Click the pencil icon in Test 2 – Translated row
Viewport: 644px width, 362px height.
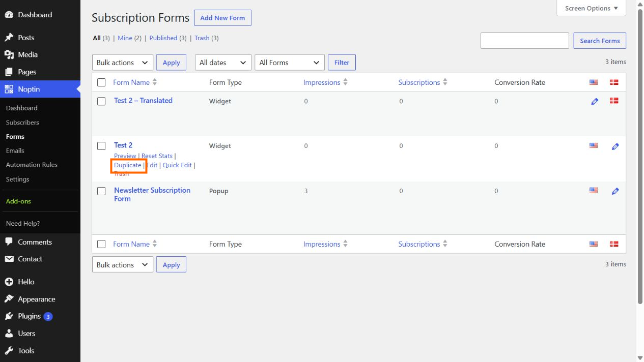pyautogui.click(x=595, y=102)
